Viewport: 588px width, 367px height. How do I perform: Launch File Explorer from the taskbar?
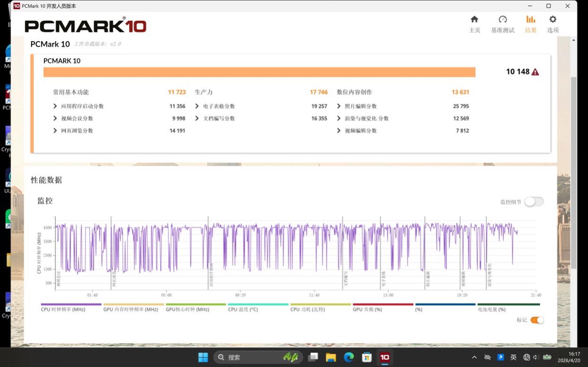330,357
